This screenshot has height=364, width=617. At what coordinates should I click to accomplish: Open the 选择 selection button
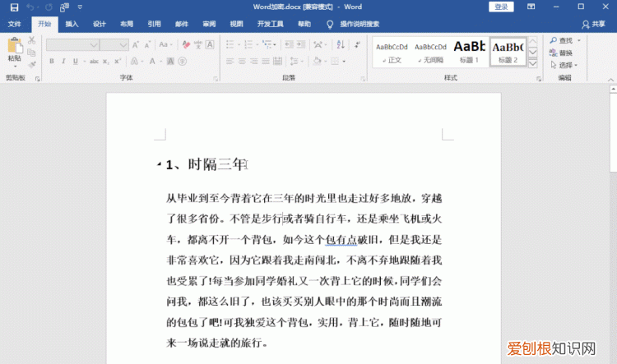coord(564,65)
